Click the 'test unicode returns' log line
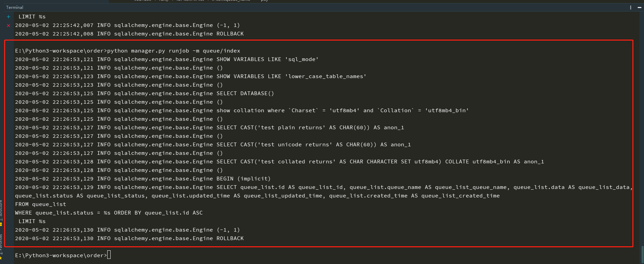644x264 pixels. click(213, 145)
